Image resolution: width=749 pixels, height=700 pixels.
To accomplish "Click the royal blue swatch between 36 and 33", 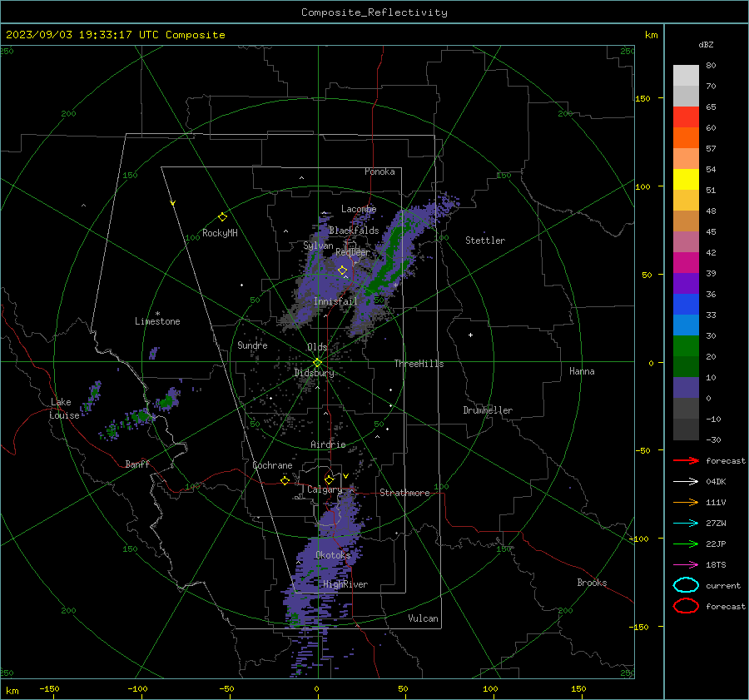I will [x=686, y=305].
